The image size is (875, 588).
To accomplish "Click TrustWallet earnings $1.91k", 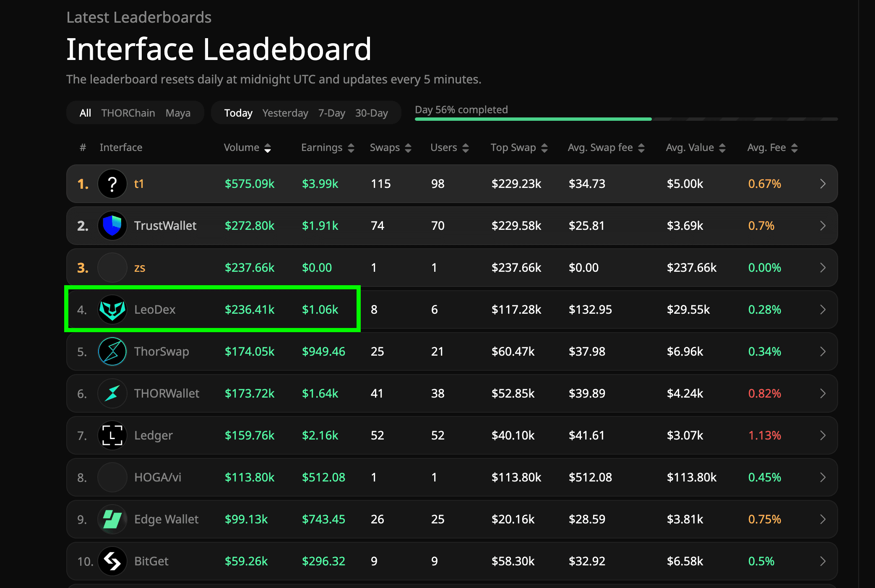I will (x=320, y=226).
